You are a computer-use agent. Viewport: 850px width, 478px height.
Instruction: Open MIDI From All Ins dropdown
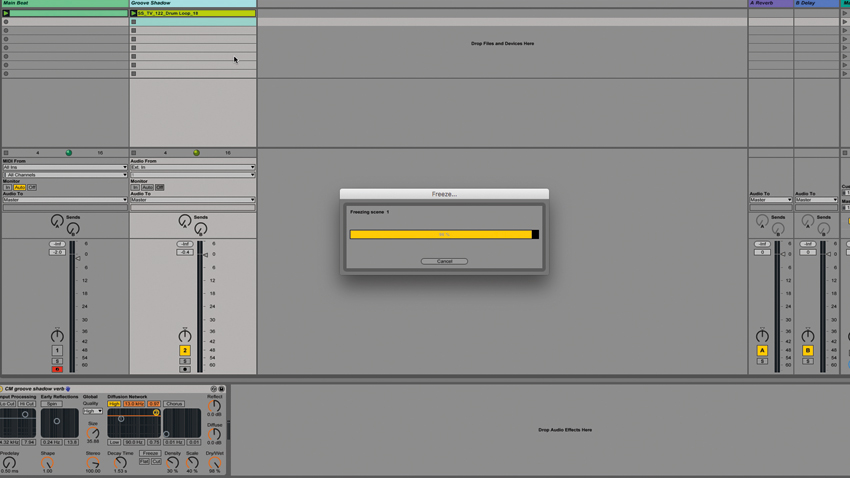click(65, 167)
